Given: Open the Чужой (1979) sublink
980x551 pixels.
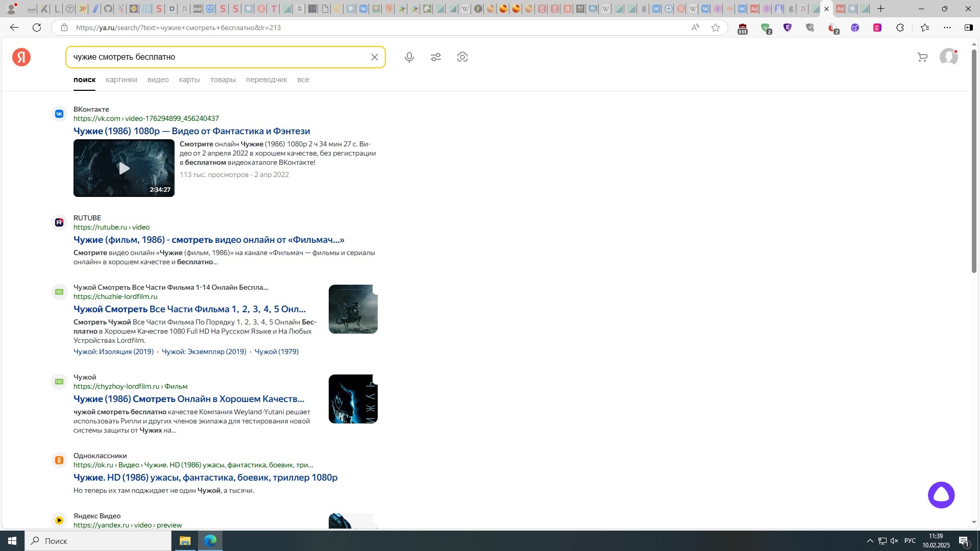Looking at the screenshot, I should point(276,352).
